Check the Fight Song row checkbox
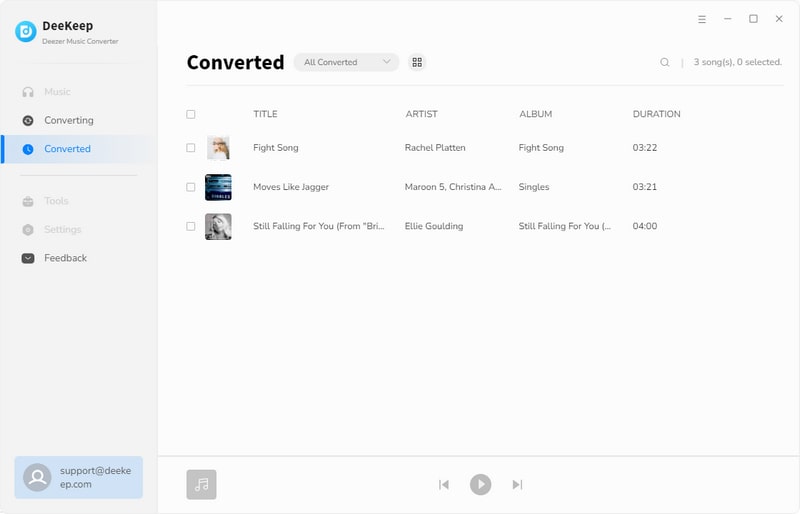The width and height of the screenshot is (800, 514). click(x=191, y=148)
